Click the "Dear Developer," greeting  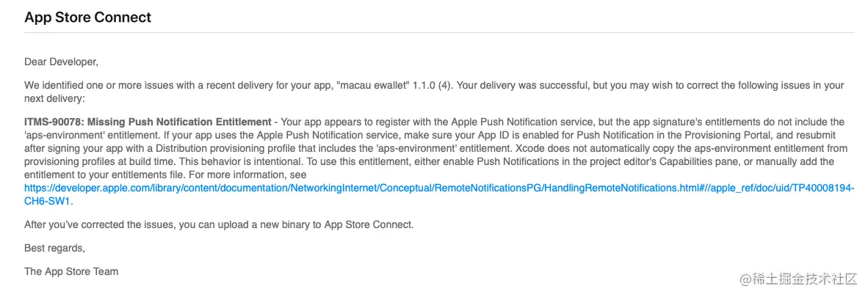coord(61,62)
